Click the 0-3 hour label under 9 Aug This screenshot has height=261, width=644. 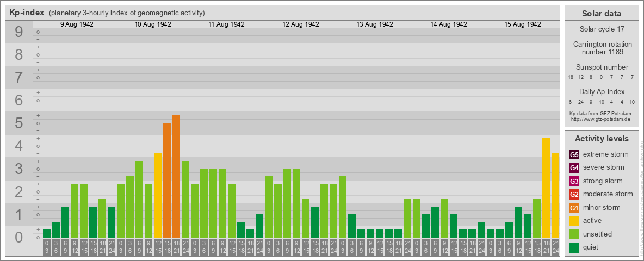[x=47, y=247]
